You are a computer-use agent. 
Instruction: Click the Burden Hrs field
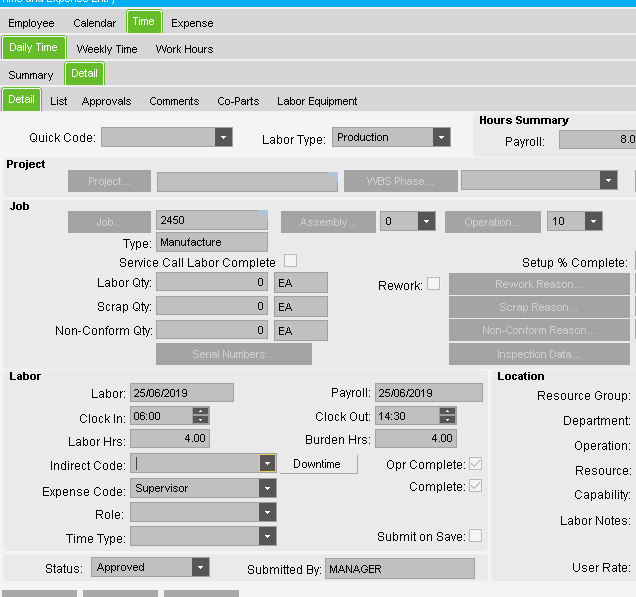point(416,438)
